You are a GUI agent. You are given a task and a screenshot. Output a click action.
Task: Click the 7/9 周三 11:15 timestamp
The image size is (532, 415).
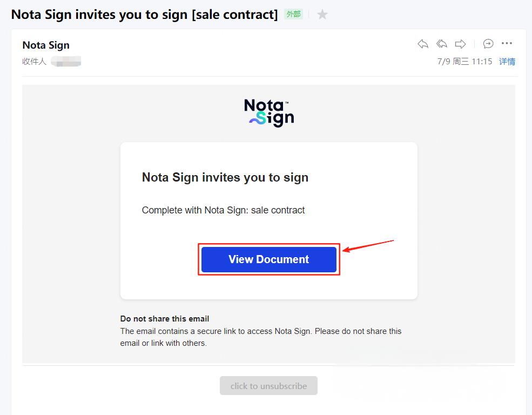[x=464, y=62]
